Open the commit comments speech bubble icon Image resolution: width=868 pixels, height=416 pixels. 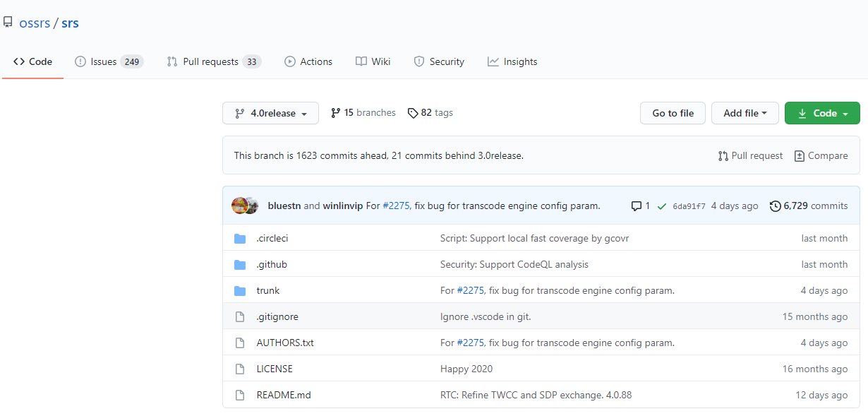[x=637, y=206]
